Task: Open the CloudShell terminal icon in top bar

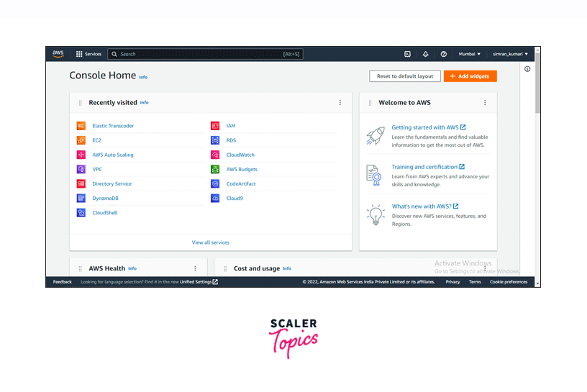Action: click(x=407, y=54)
